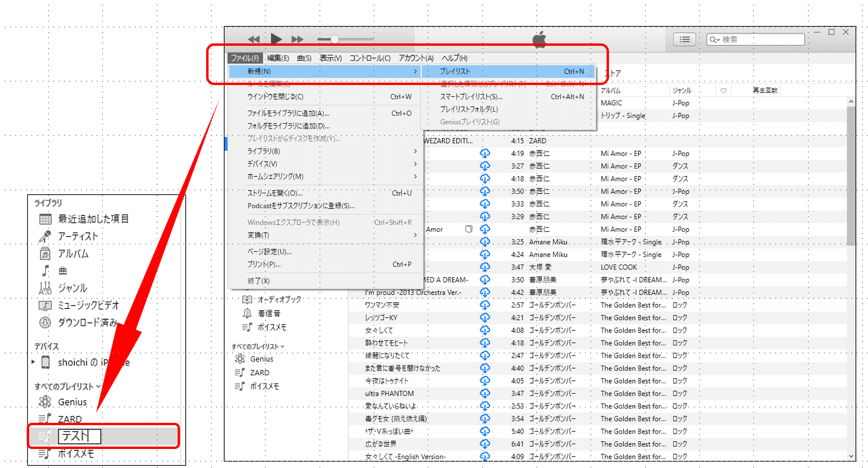The width and height of the screenshot is (868, 468).
Task: Expand the shoichi の iPhone disclosure triangle
Action: coord(33,362)
